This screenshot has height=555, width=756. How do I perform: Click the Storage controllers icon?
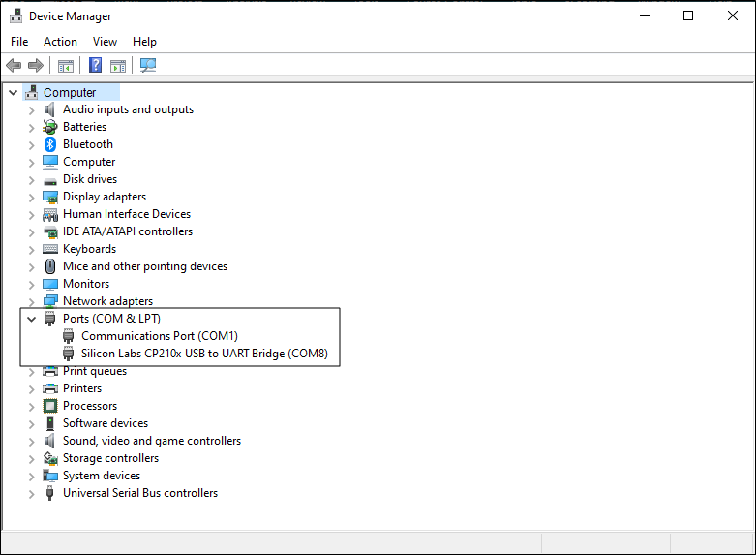(50, 458)
